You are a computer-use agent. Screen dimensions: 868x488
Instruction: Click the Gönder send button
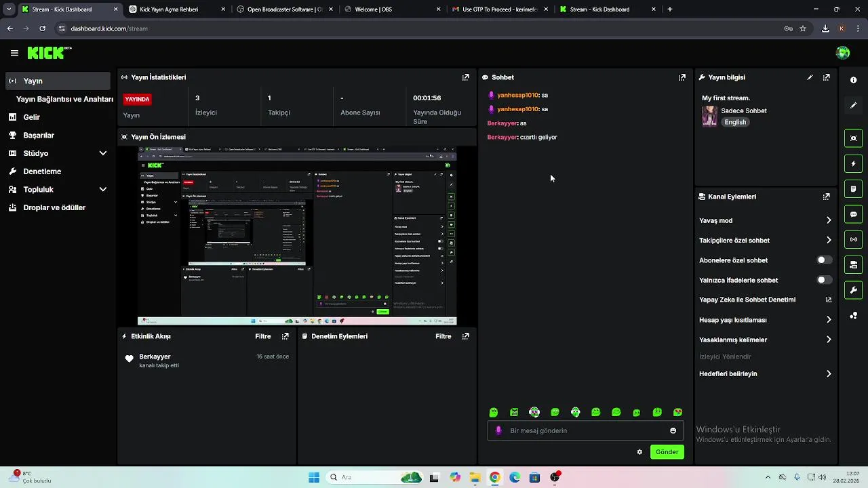[667, 452]
